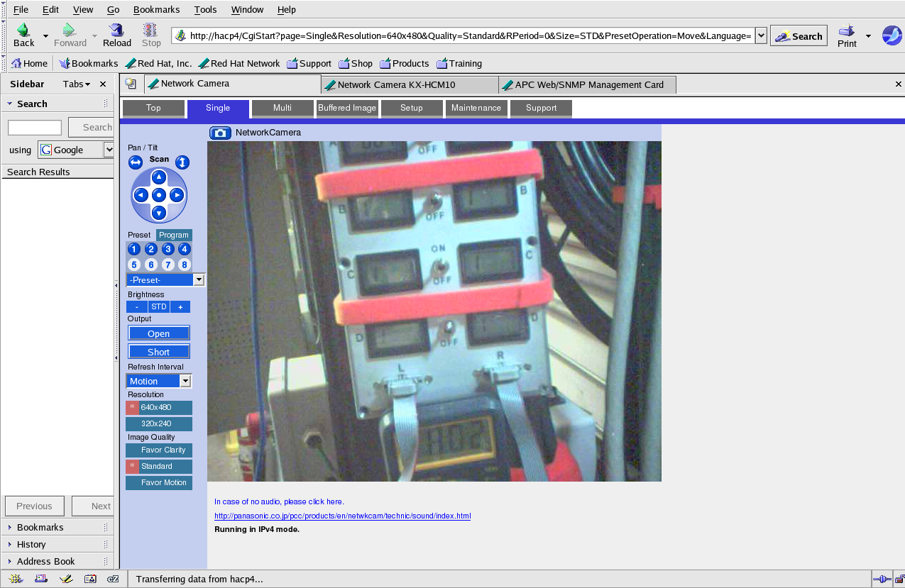Screen dimensions: 905x588
Task: Open the Back button history arrow
Action: click(x=46, y=35)
